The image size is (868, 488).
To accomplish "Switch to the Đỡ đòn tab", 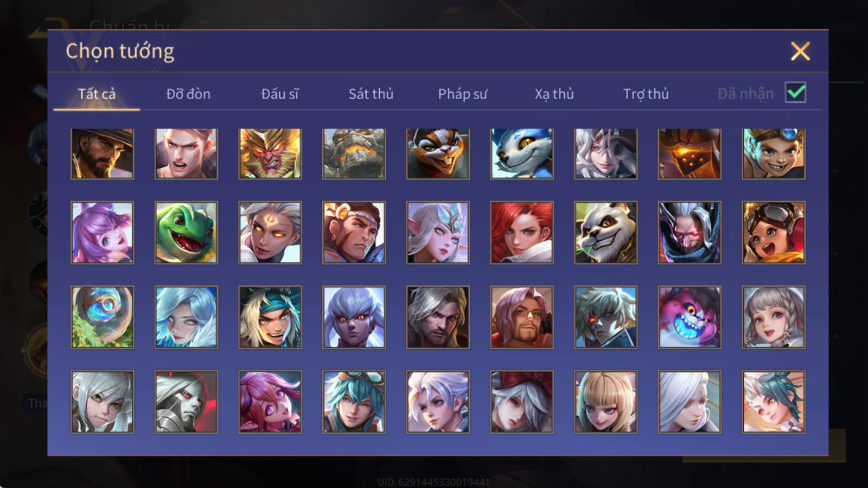I will 188,94.
